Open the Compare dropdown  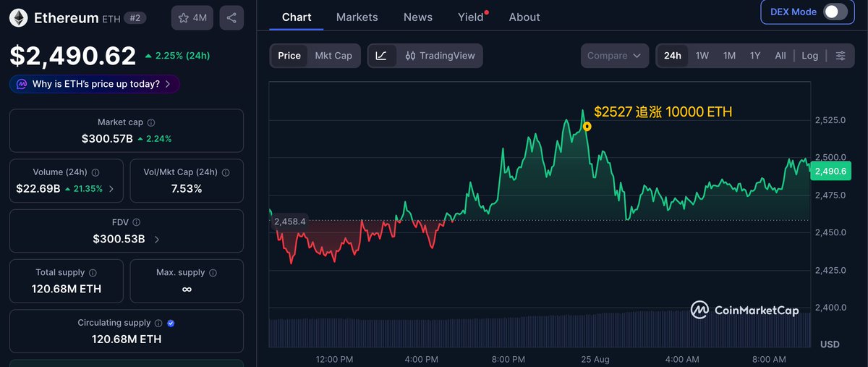[x=614, y=56]
